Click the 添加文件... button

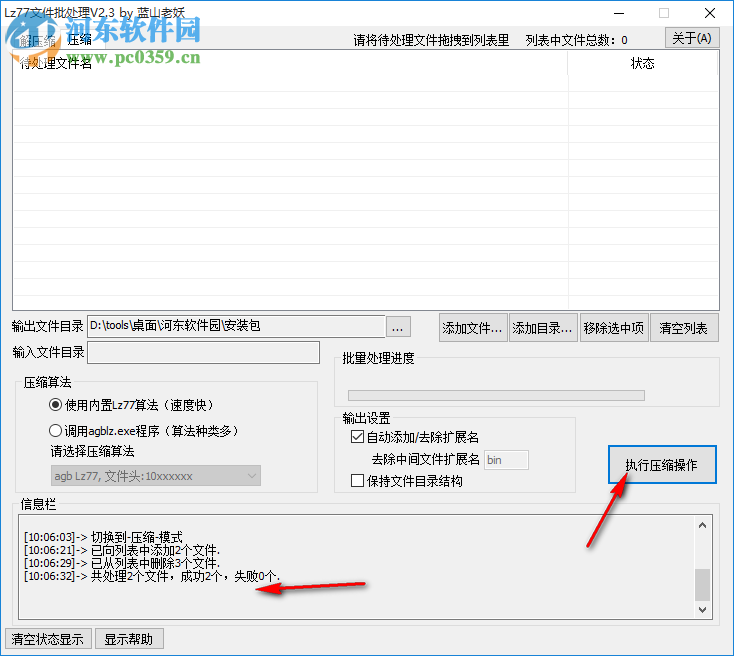pyautogui.click(x=472, y=328)
